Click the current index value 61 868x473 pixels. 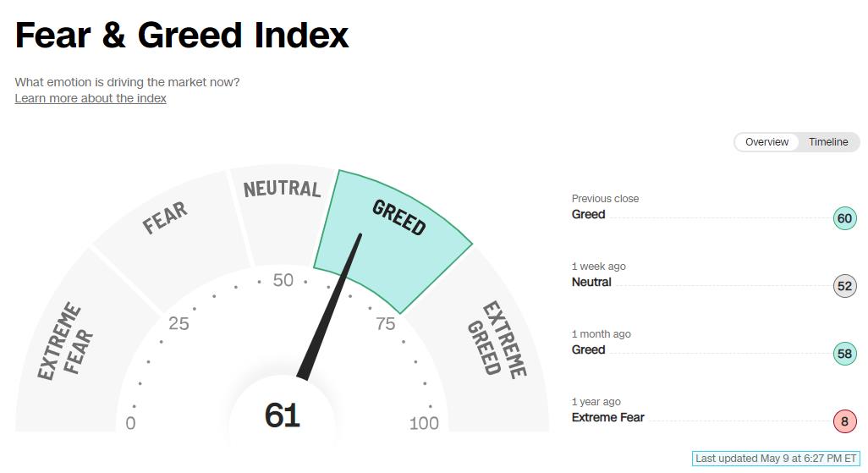(x=283, y=415)
